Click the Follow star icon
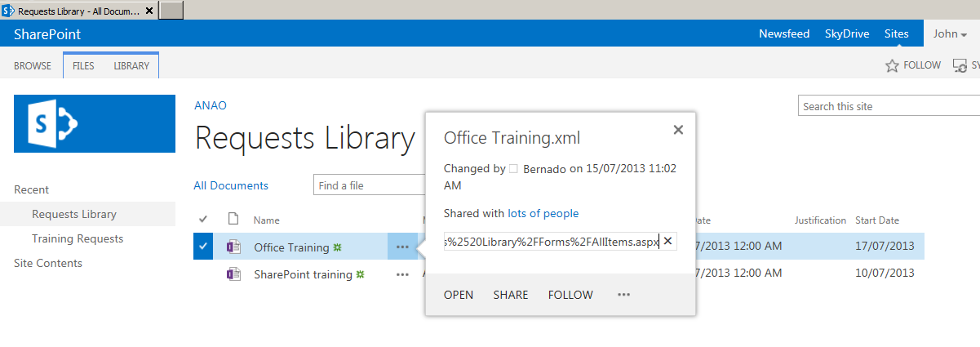 point(892,65)
